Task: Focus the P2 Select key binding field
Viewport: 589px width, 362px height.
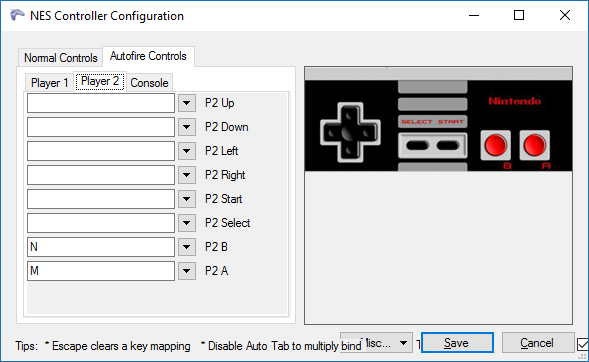Action: click(101, 223)
